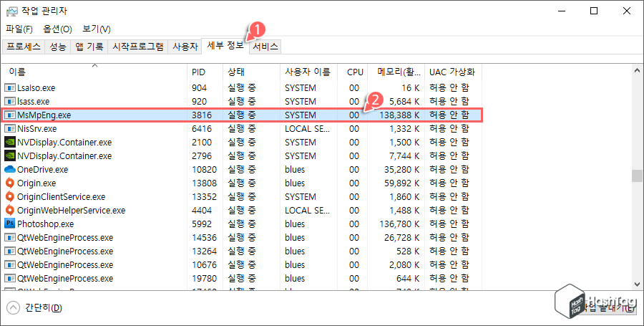Switch to the 시작프로그램 tab
The height and width of the screenshot is (326, 644).
138,47
